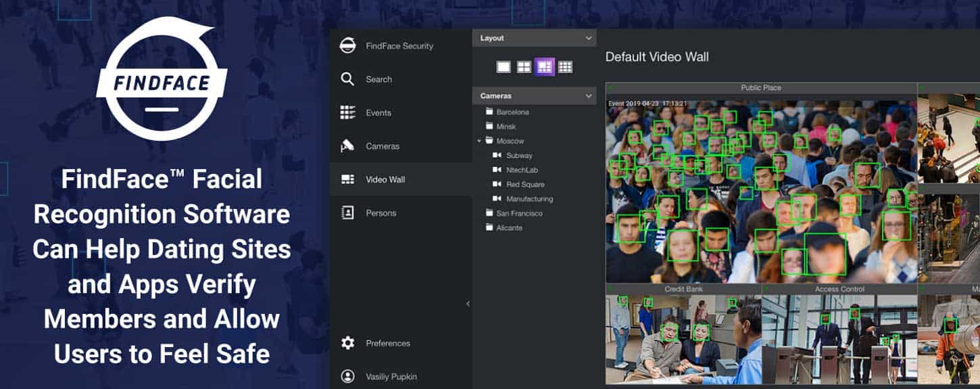Select the Subway camera
980x389 pixels.
click(518, 156)
